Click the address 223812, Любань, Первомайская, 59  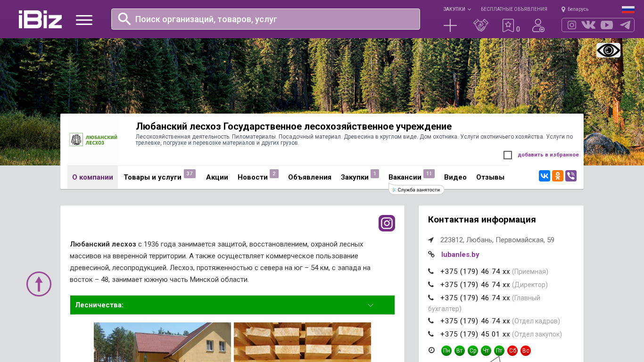pos(497,240)
